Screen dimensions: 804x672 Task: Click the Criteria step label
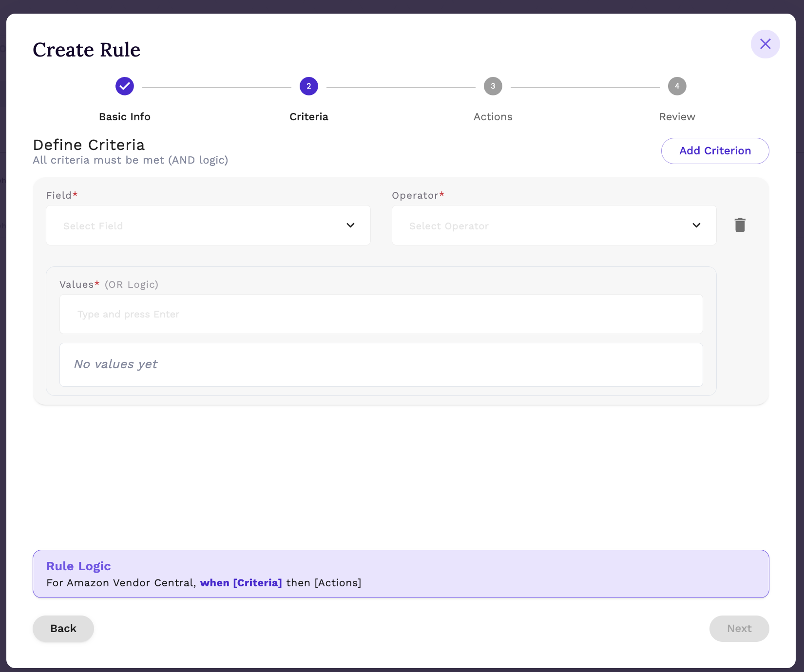[x=309, y=117]
